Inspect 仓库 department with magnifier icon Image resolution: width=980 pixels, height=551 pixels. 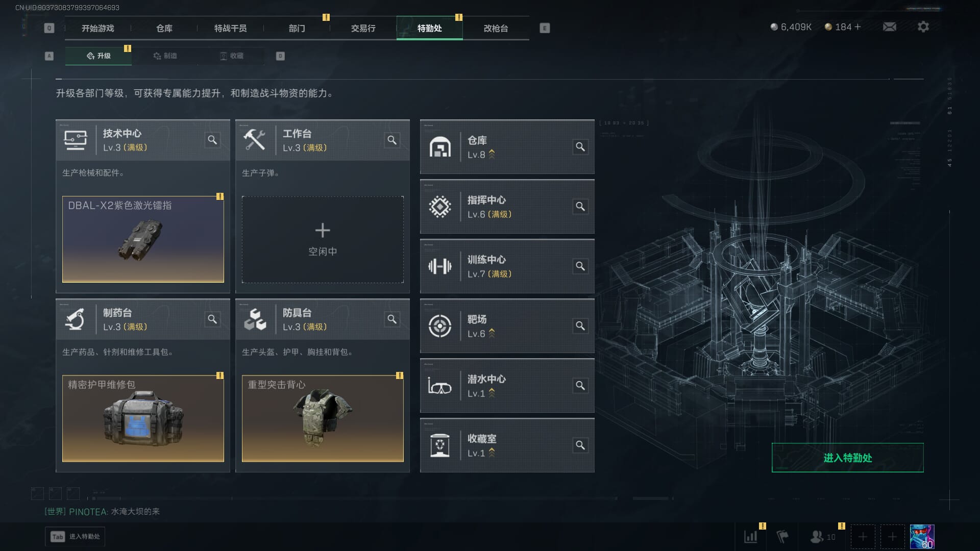(x=580, y=147)
